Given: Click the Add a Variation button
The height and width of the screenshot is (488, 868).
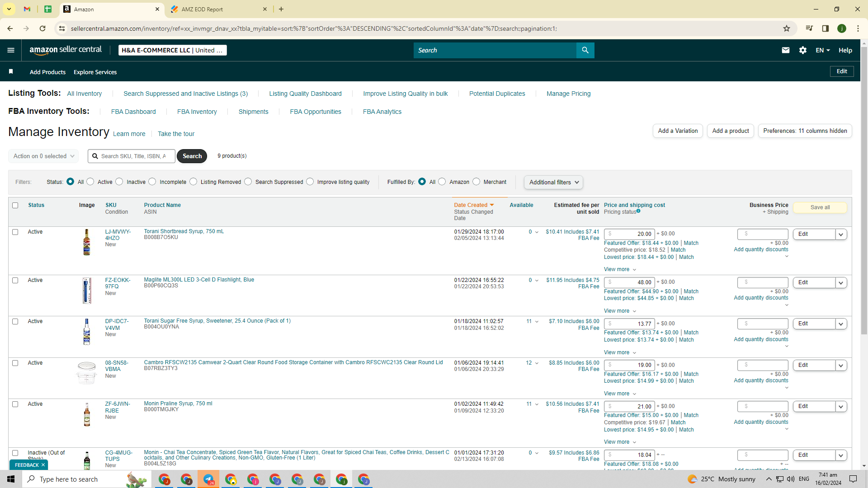Looking at the screenshot, I should tap(678, 131).
